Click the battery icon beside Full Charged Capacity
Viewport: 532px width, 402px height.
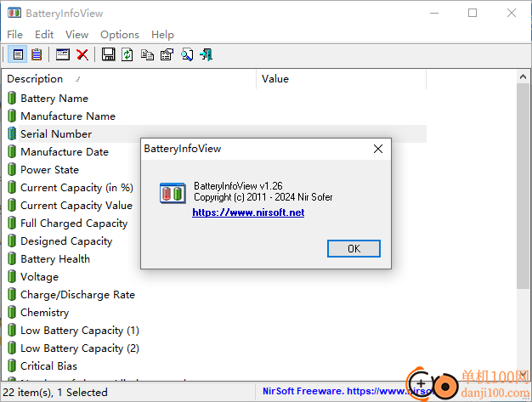pyautogui.click(x=12, y=223)
